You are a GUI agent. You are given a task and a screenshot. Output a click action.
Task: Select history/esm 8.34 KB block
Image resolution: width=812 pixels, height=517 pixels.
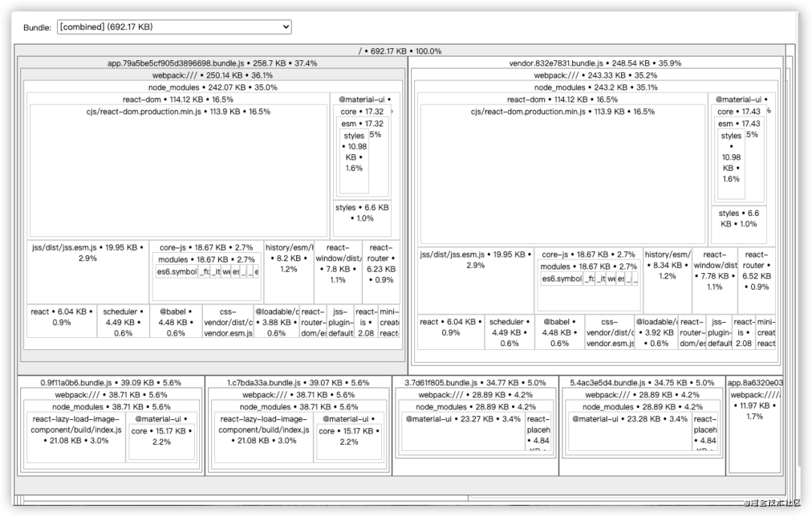pyautogui.click(x=667, y=279)
